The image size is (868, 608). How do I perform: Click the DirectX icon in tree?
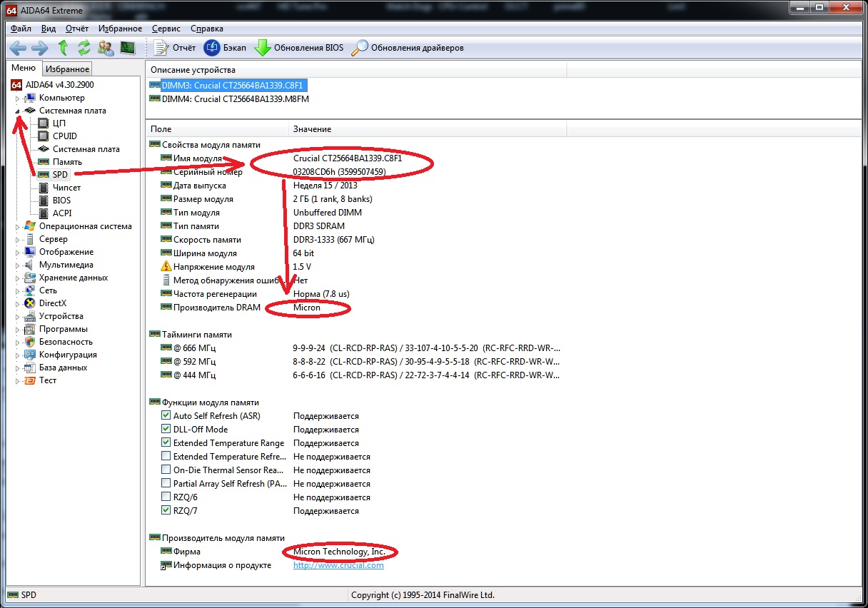[31, 303]
